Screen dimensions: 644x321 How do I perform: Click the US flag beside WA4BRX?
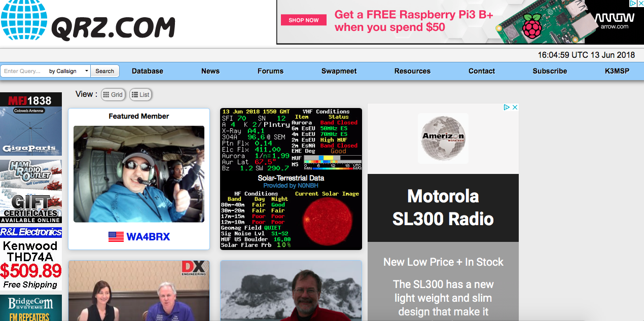tap(116, 237)
